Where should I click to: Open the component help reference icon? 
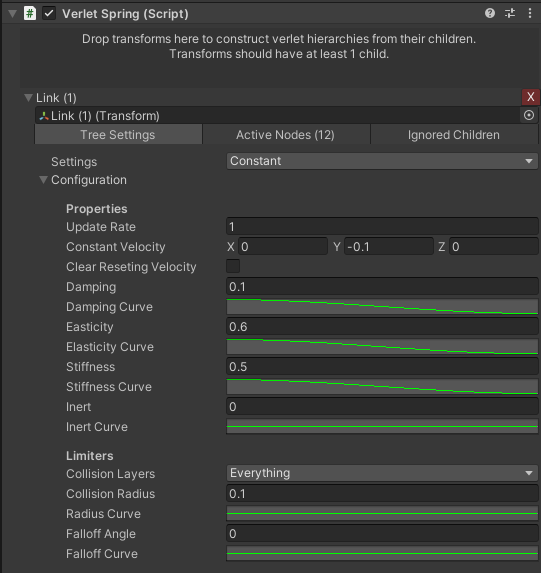[490, 14]
